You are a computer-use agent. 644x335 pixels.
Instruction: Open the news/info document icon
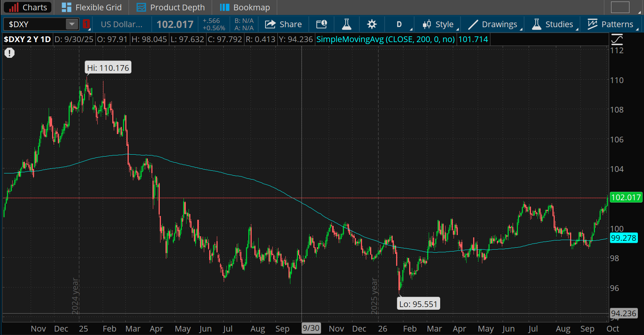pos(321,25)
